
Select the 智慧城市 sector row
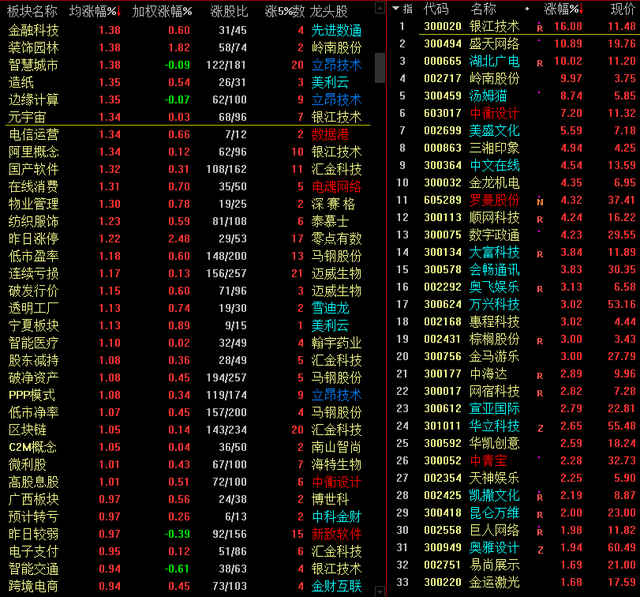[x=188, y=65]
